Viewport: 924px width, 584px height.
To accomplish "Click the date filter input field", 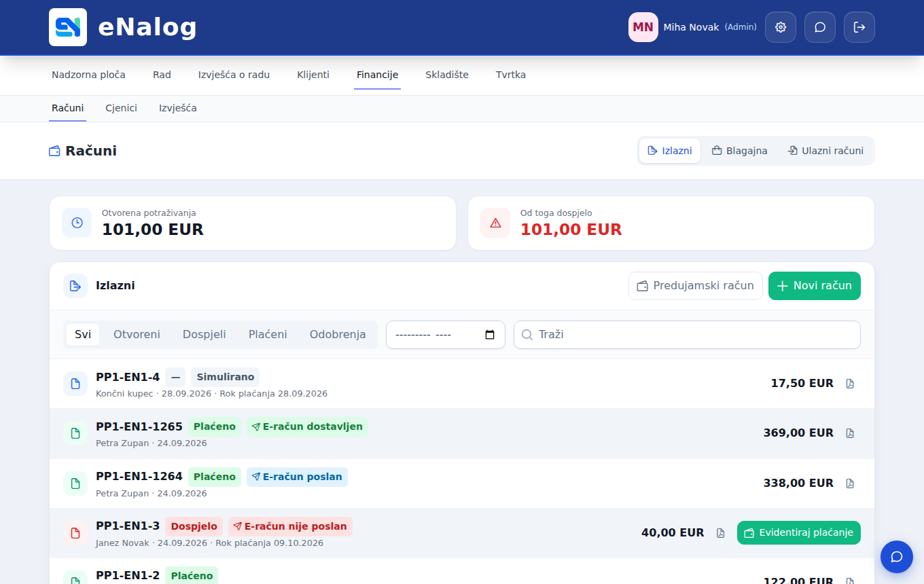I will (x=446, y=335).
